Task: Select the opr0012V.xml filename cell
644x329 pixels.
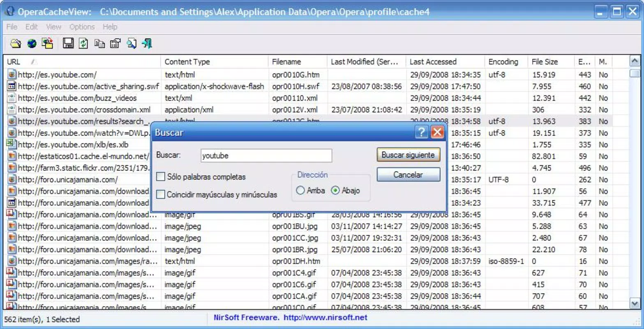Action: tap(295, 110)
